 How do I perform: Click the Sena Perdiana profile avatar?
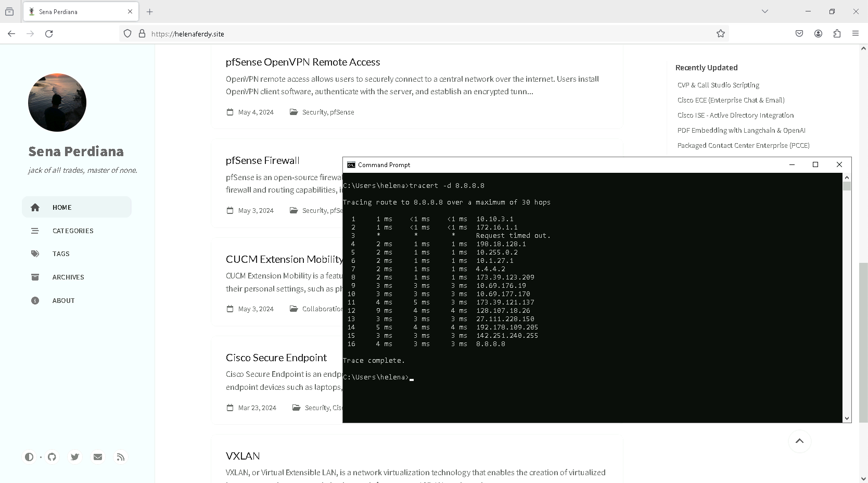click(x=57, y=103)
